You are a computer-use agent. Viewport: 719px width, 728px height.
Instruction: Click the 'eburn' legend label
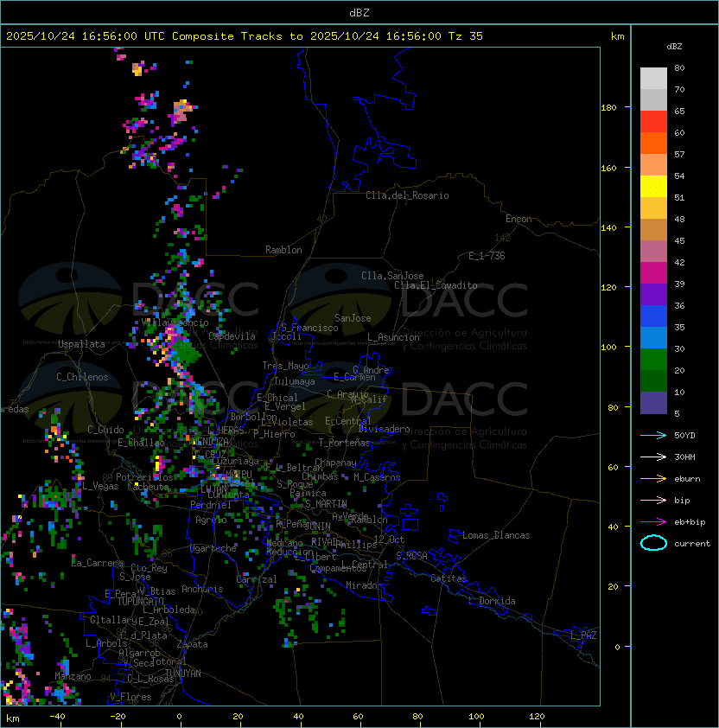687,479
